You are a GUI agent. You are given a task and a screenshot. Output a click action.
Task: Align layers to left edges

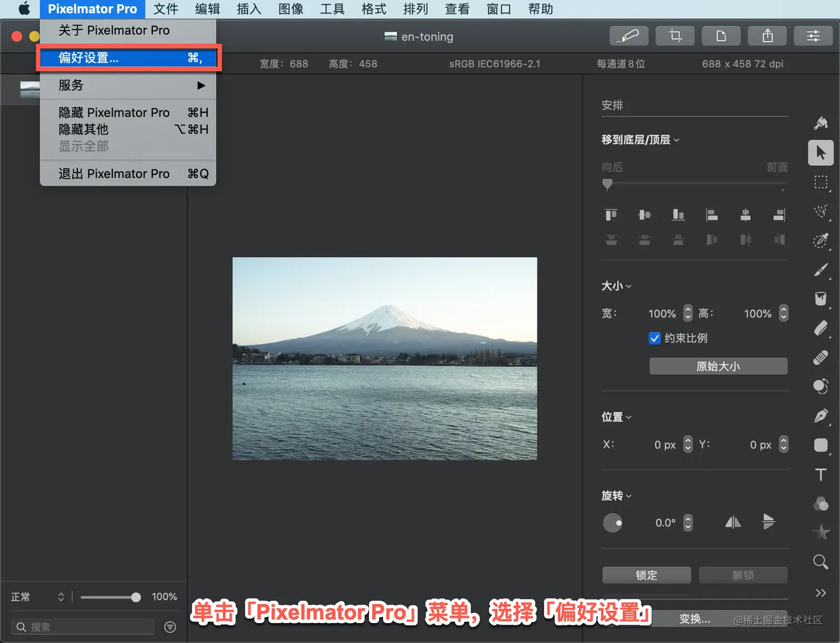(x=712, y=214)
